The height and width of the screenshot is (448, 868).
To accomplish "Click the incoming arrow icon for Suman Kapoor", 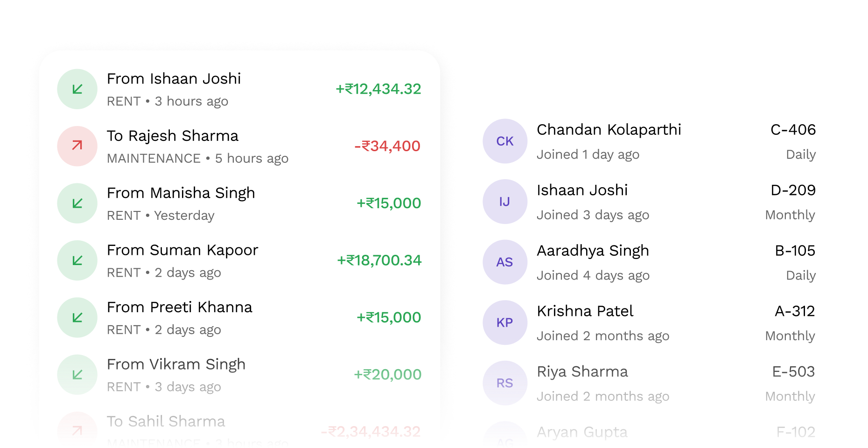I will tap(77, 260).
